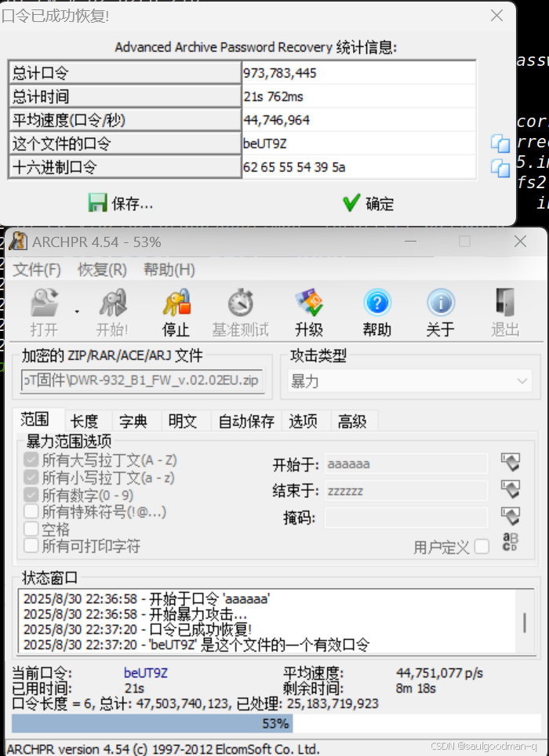
Task: Switch to the 字典 tab
Action: pyautogui.click(x=133, y=421)
